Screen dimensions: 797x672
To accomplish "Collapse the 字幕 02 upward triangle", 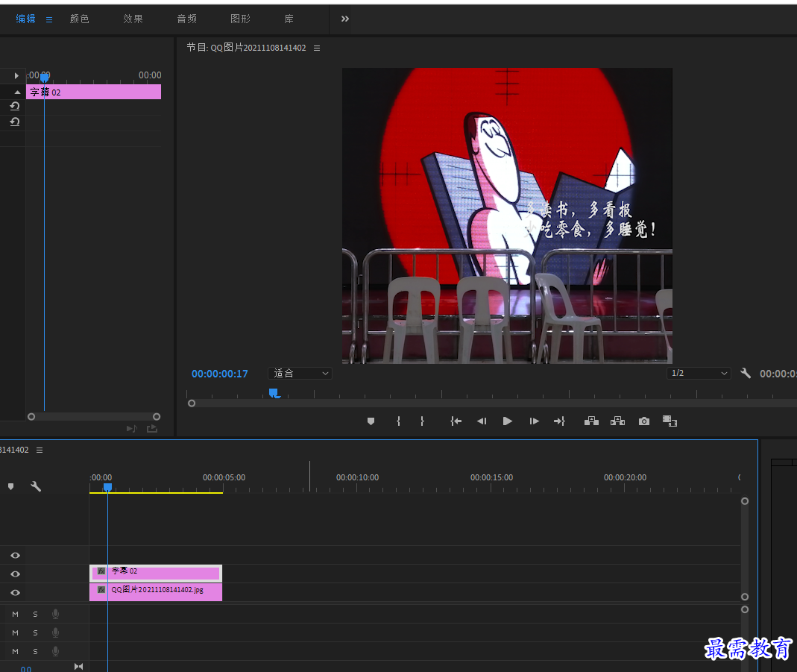I will coord(17,92).
